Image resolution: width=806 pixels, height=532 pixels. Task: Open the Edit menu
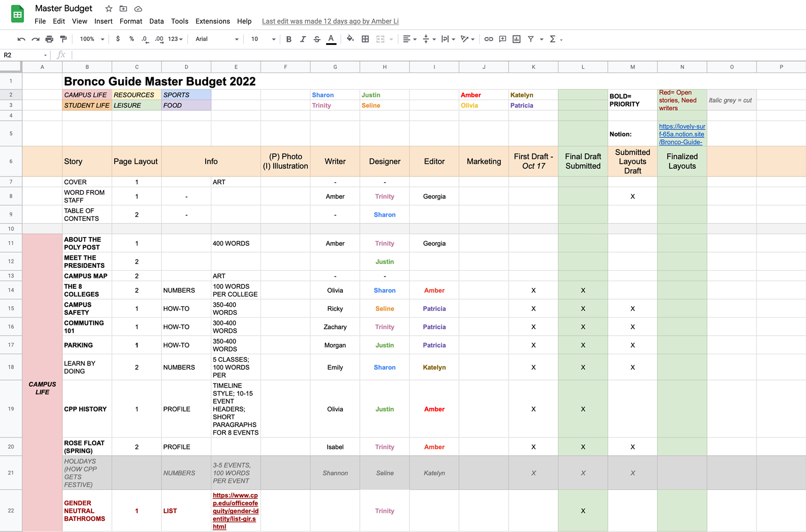(59, 21)
